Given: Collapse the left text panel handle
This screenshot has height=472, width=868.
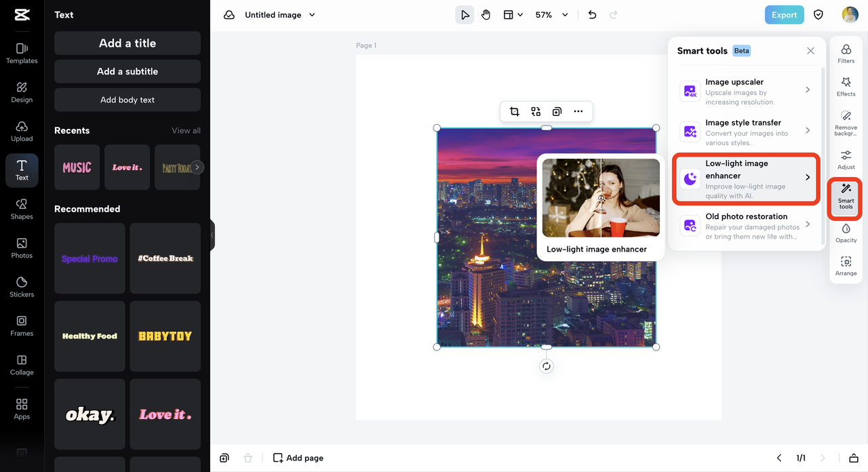Looking at the screenshot, I should coord(212,235).
